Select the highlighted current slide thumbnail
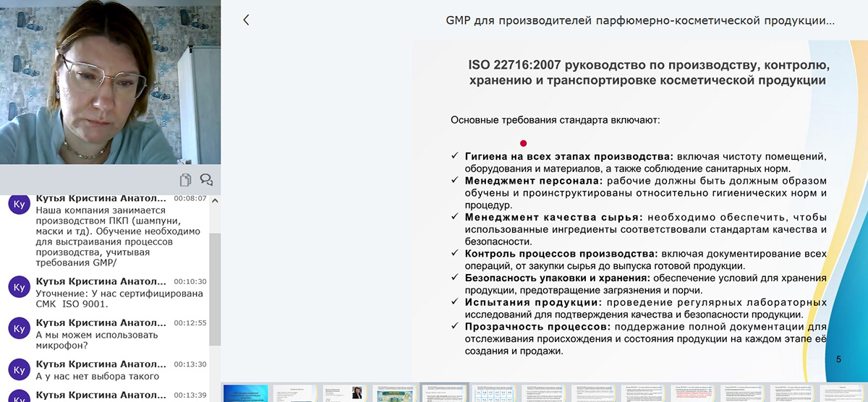Image resolution: width=868 pixels, height=402 pixels. 444,393
